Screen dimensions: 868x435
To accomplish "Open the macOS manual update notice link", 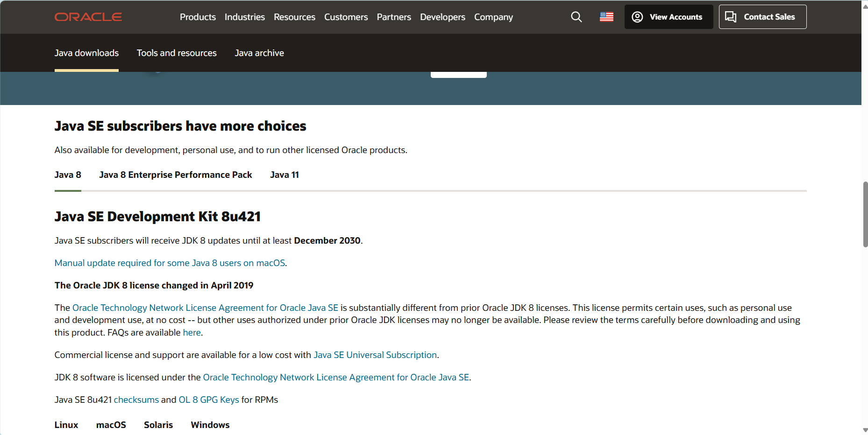I will (x=170, y=263).
